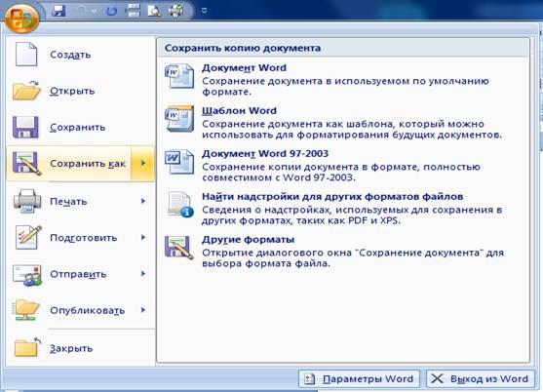Save as Шаблон Word template

343,123
